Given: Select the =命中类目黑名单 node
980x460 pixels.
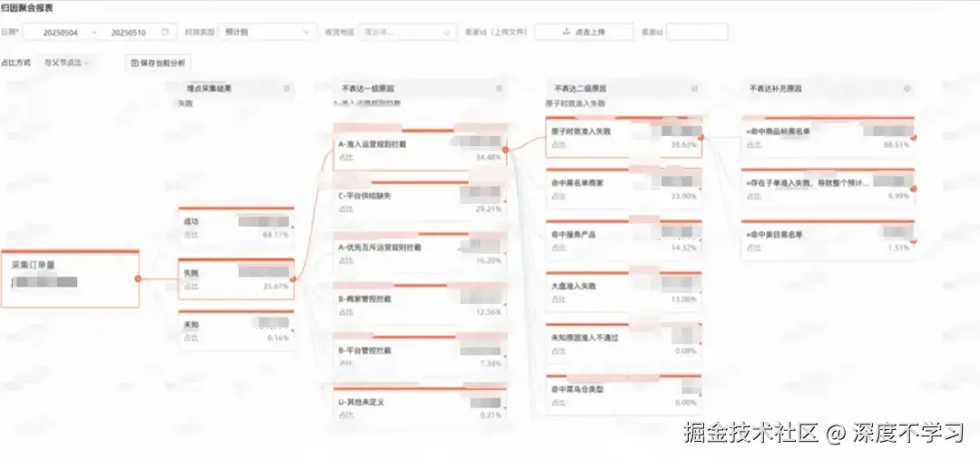Looking at the screenshot, I should click(x=828, y=240).
